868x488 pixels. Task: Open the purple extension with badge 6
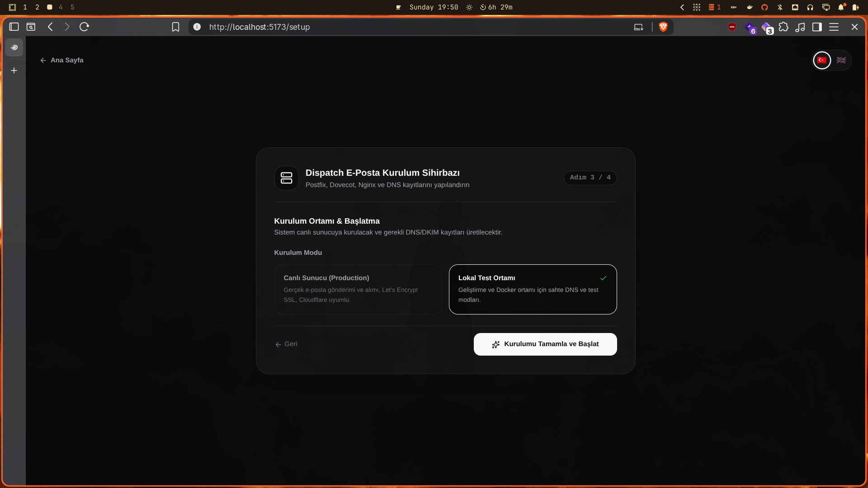(750, 28)
